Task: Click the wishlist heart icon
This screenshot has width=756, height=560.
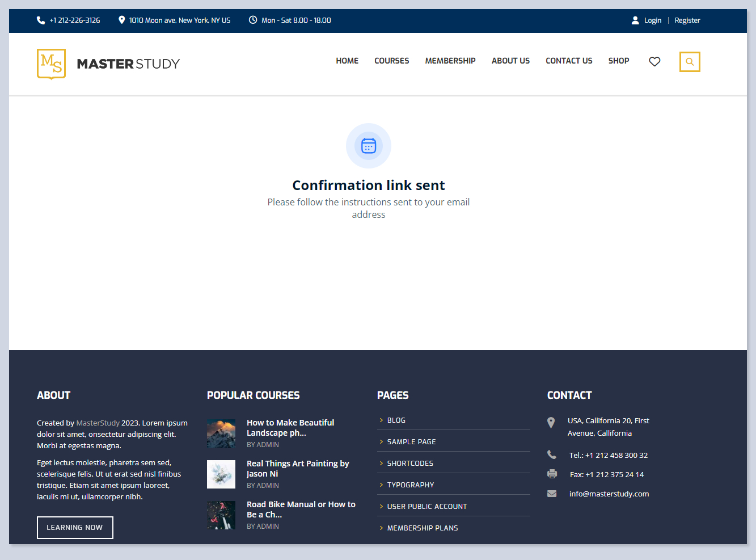Action: (x=654, y=61)
